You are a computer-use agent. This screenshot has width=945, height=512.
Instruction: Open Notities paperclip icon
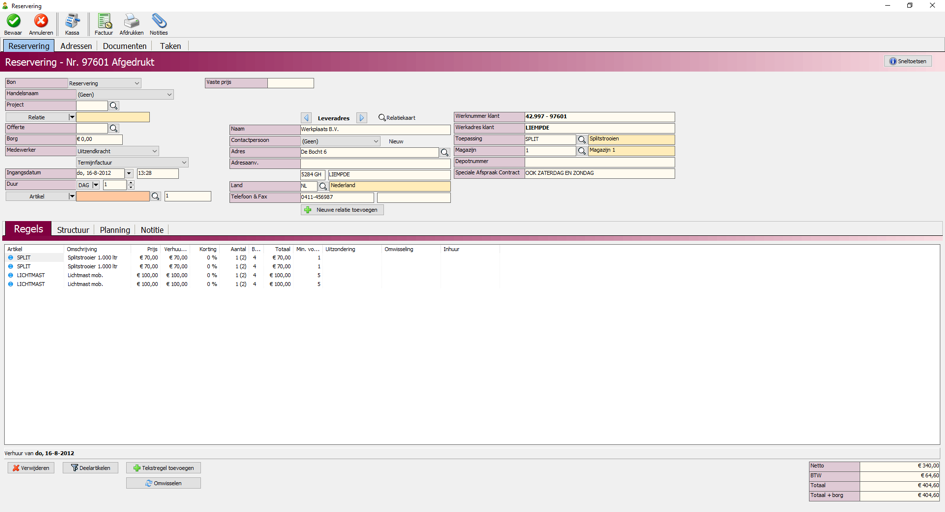pos(159,21)
